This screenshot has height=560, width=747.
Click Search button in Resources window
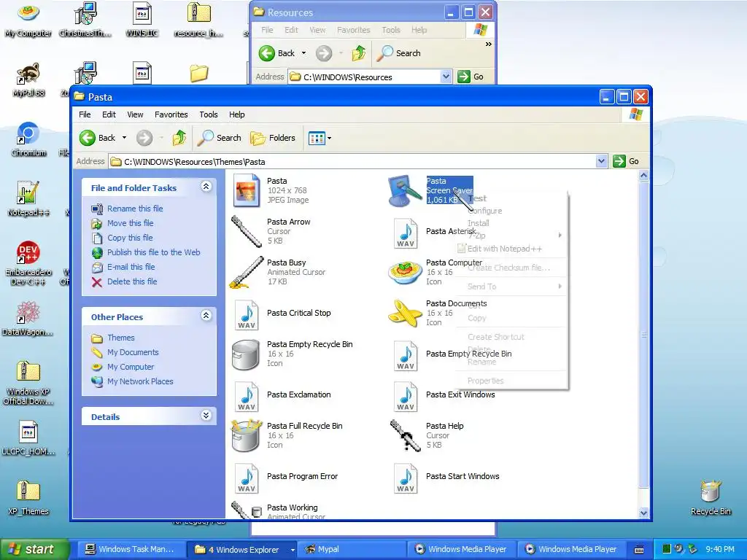tap(398, 53)
